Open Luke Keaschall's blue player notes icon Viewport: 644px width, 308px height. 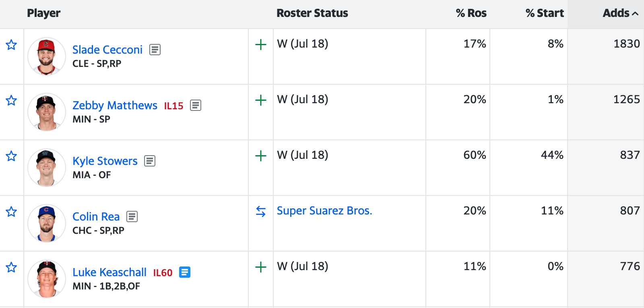coord(185,273)
